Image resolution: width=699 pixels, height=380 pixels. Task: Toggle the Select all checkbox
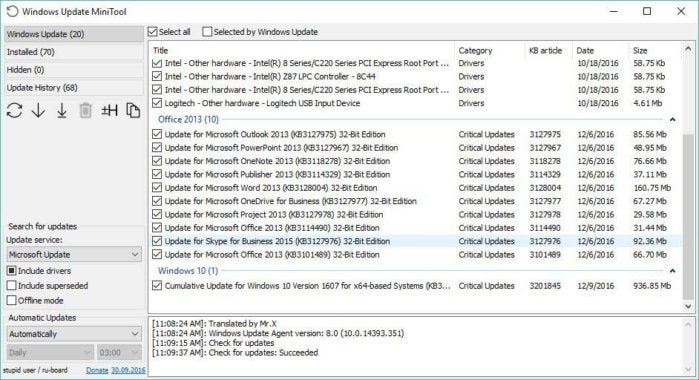153,32
